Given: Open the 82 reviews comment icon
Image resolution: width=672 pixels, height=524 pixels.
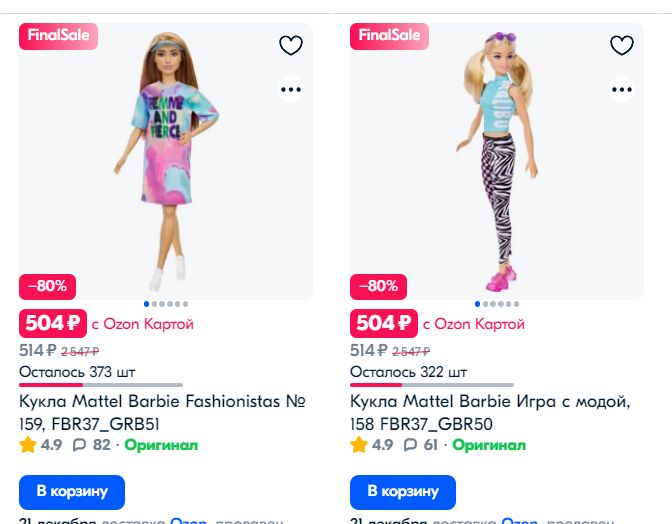Looking at the screenshot, I should point(80,445).
